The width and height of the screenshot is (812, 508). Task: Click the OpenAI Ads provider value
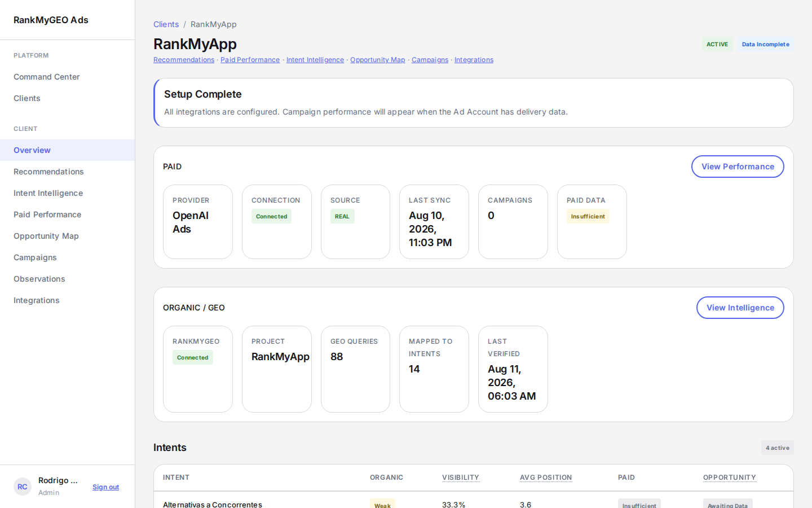(191, 222)
